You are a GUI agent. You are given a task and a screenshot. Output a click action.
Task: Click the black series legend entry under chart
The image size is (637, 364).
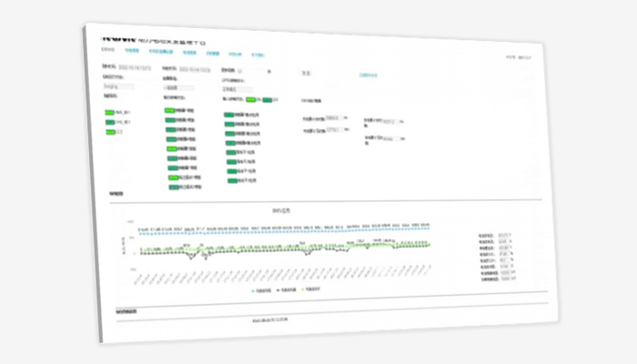click(286, 290)
